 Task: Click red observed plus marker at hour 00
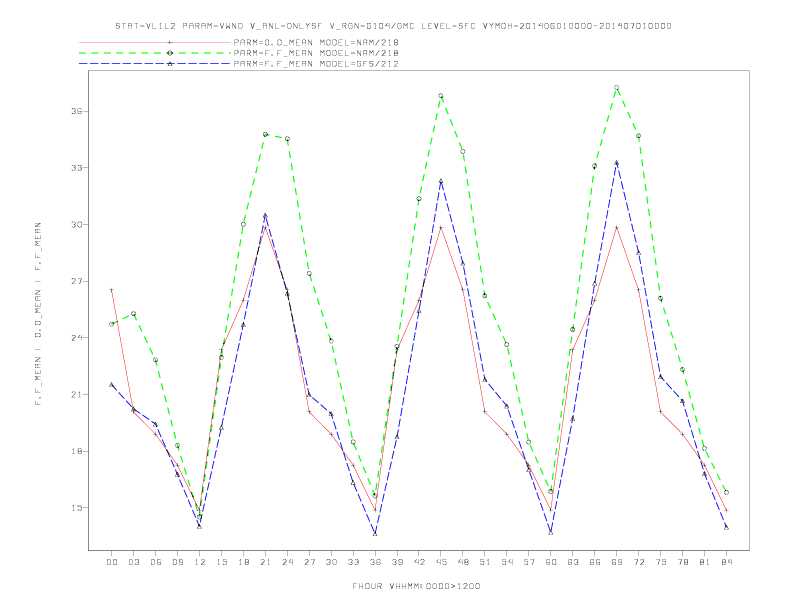pyautogui.click(x=112, y=290)
